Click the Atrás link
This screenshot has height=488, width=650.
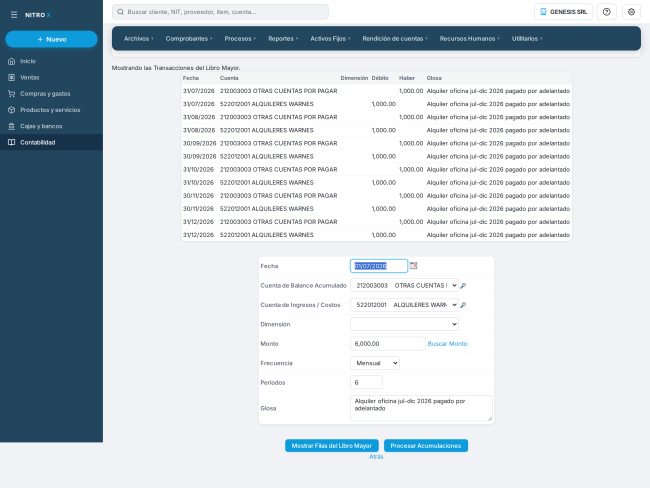[x=376, y=456]
